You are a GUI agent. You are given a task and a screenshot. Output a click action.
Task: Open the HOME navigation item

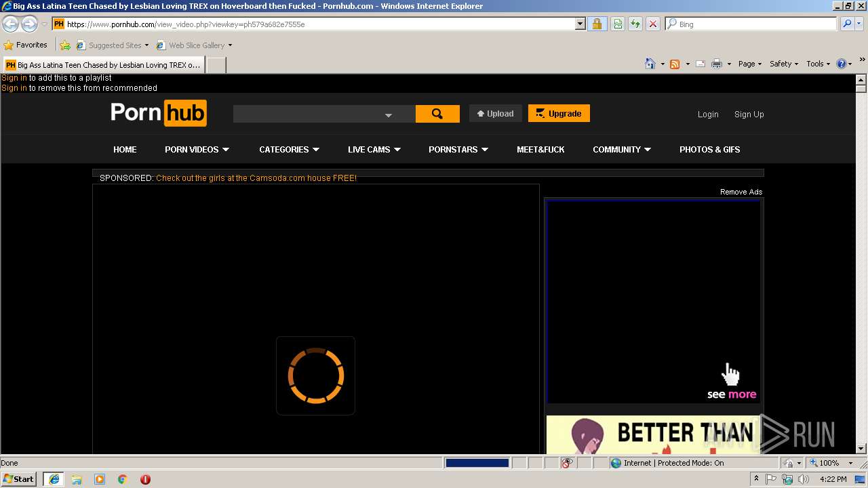(125, 149)
